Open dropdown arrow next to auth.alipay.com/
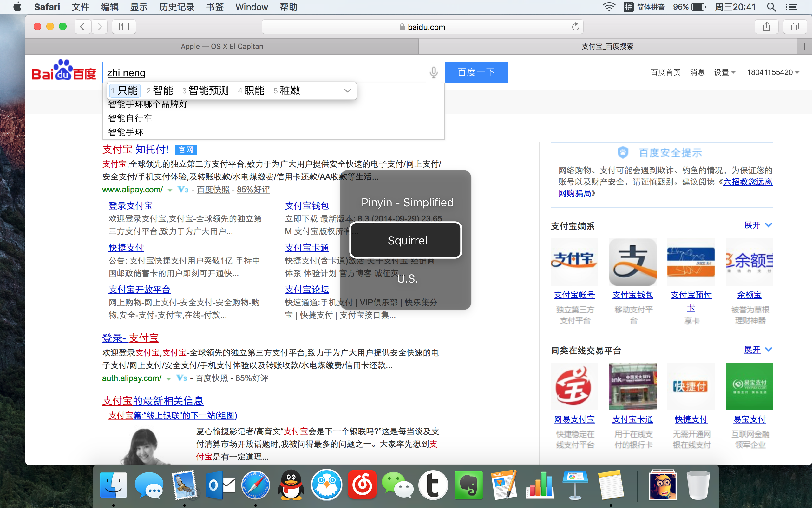The width and height of the screenshot is (812, 508). click(168, 379)
